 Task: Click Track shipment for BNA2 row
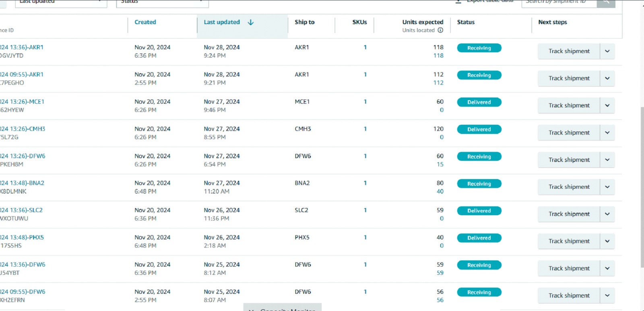click(569, 187)
